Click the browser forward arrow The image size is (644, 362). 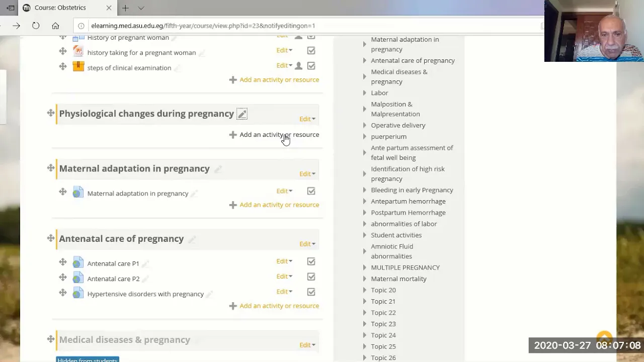[x=16, y=26]
